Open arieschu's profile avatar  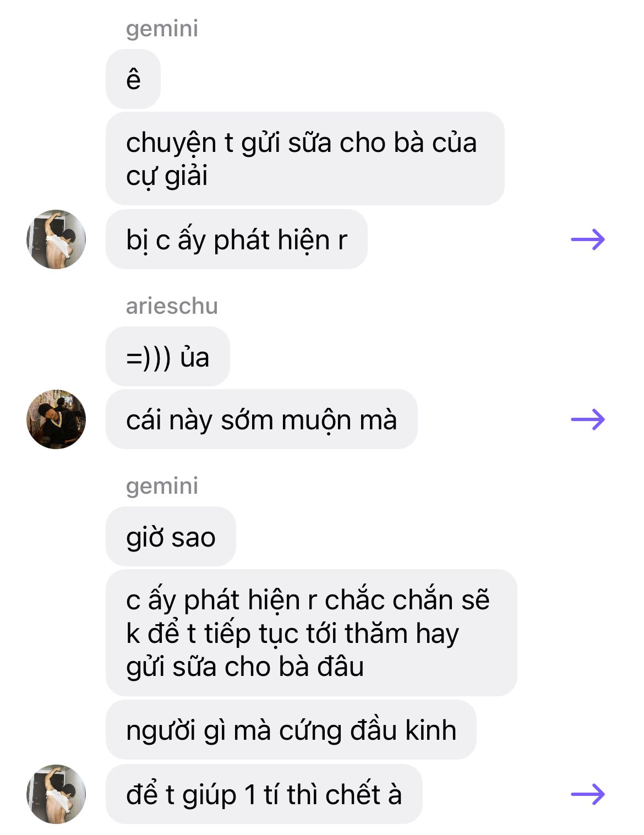click(x=56, y=419)
